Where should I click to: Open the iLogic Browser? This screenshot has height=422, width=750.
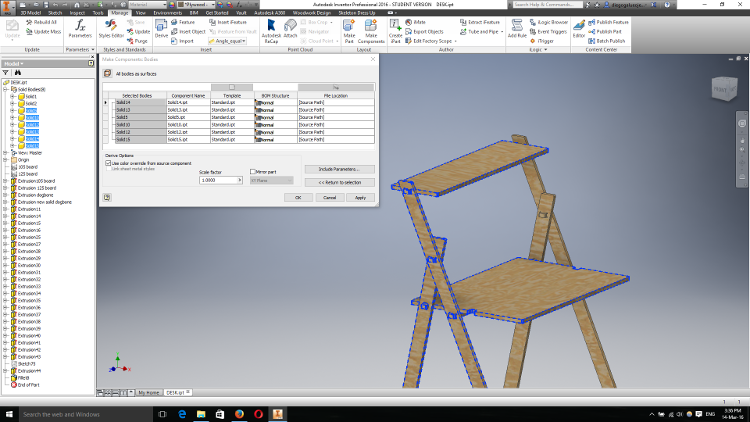[x=549, y=22]
